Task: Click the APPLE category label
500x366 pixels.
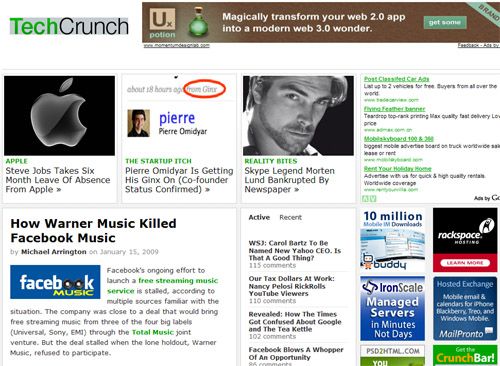Action: tap(16, 161)
